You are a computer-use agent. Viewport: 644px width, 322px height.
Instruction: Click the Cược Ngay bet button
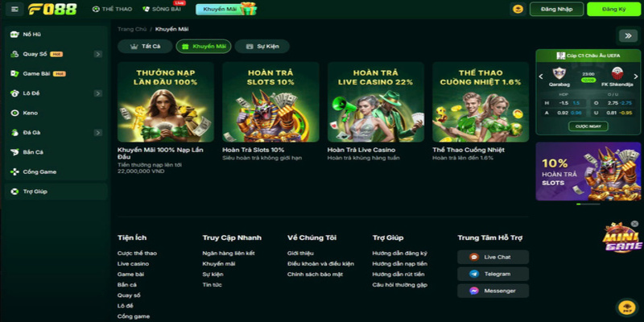(x=588, y=126)
